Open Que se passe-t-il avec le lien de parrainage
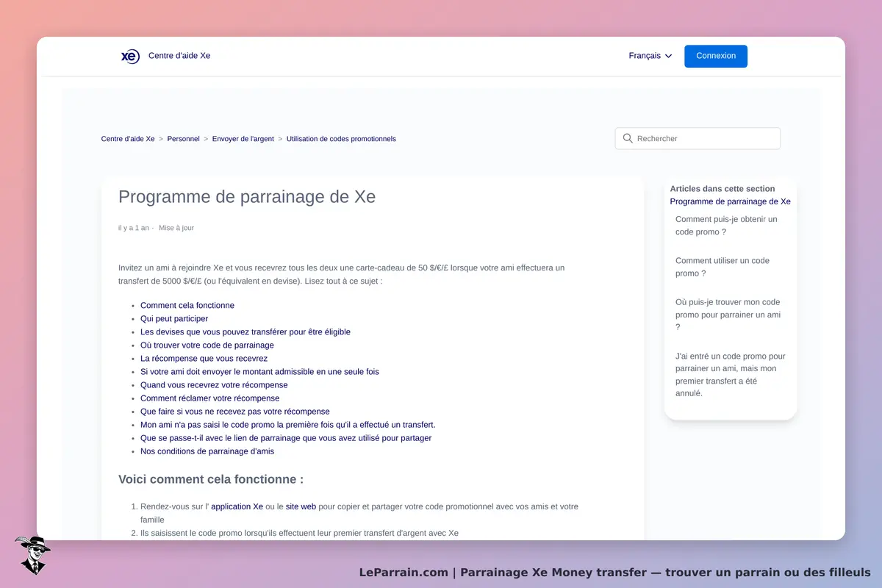Image resolution: width=882 pixels, height=588 pixels. click(286, 438)
